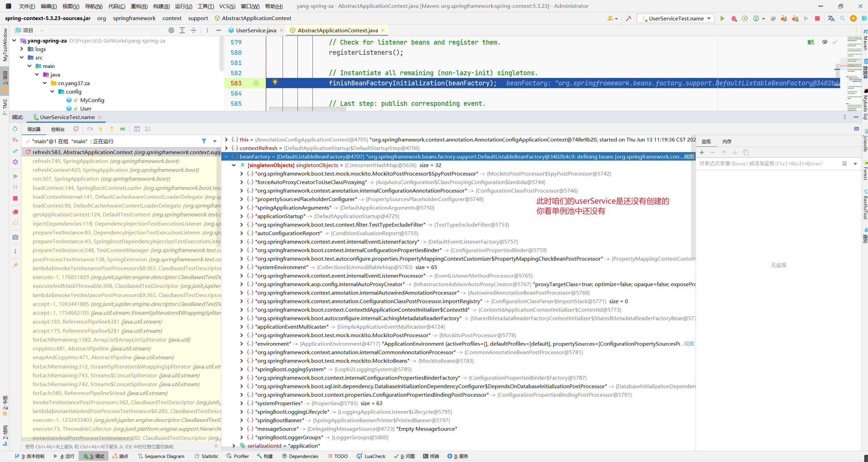
Task: Open the Profiler tool window
Action: pyautogui.click(x=238, y=456)
